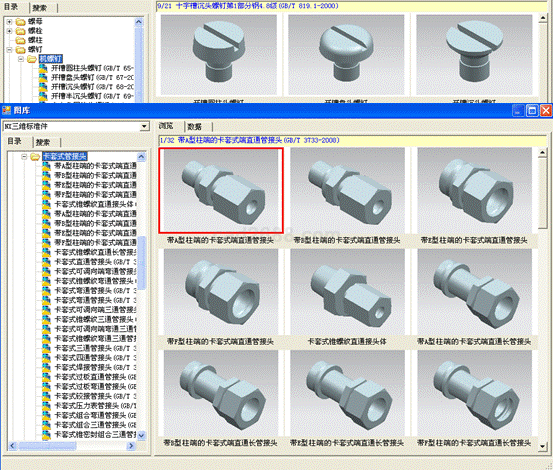Open the 目录 tab in back window
Screen dimensions: 553x470
coord(11,7)
